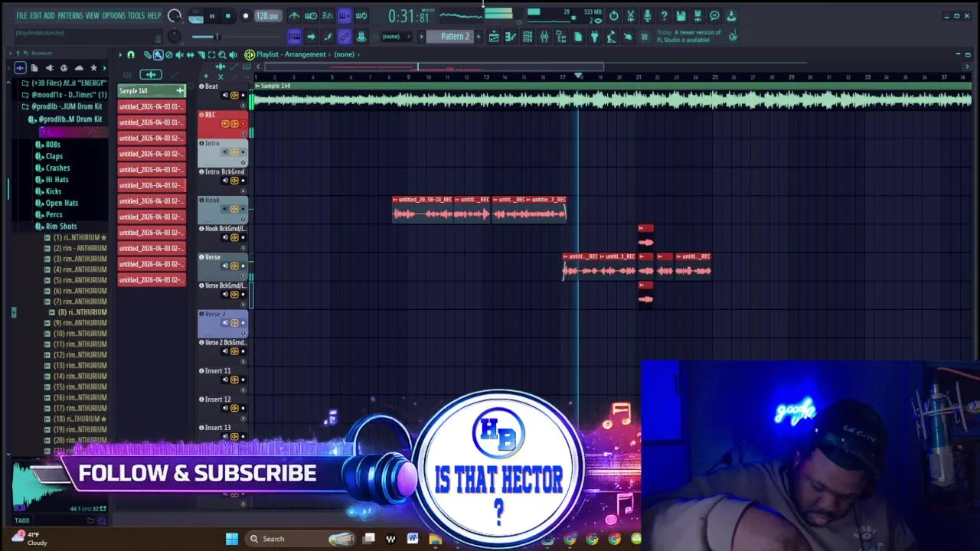
Task: Open the tempo tapper icon
Action: 611,37
